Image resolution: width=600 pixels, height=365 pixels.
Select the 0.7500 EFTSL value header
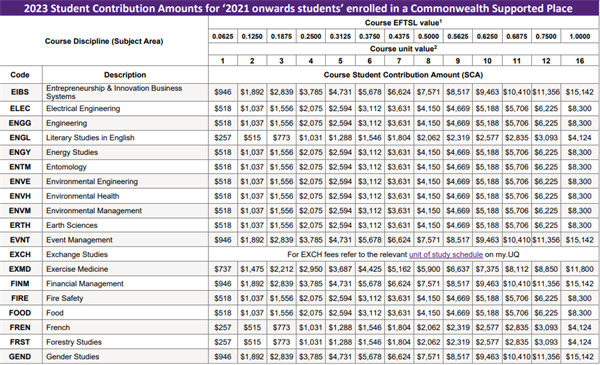click(546, 36)
